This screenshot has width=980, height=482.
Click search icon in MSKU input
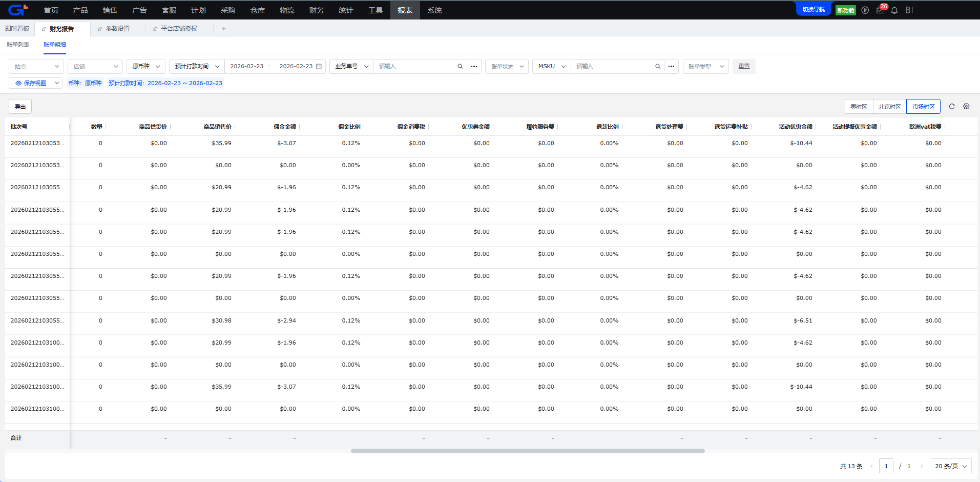pyautogui.click(x=658, y=67)
